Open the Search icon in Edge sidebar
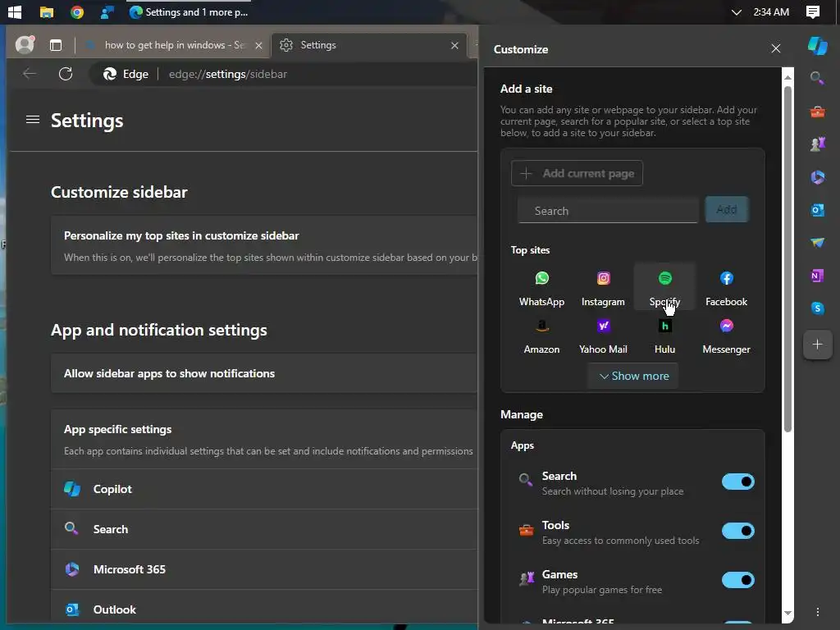The height and width of the screenshot is (630, 840). [817, 78]
